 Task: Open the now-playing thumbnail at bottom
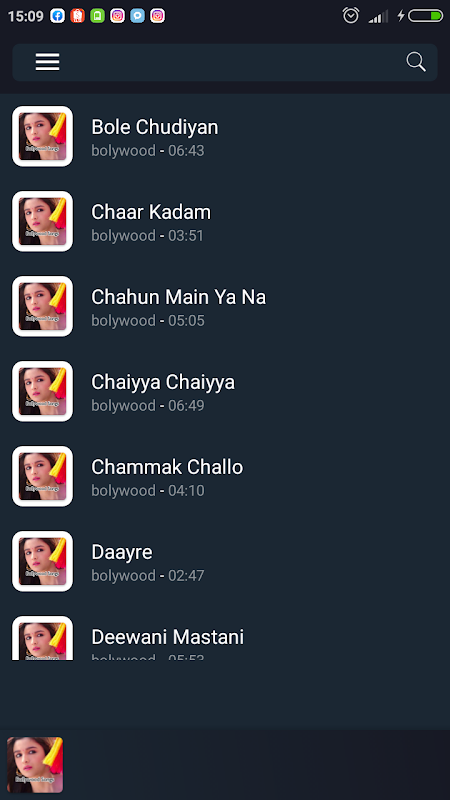point(35,765)
